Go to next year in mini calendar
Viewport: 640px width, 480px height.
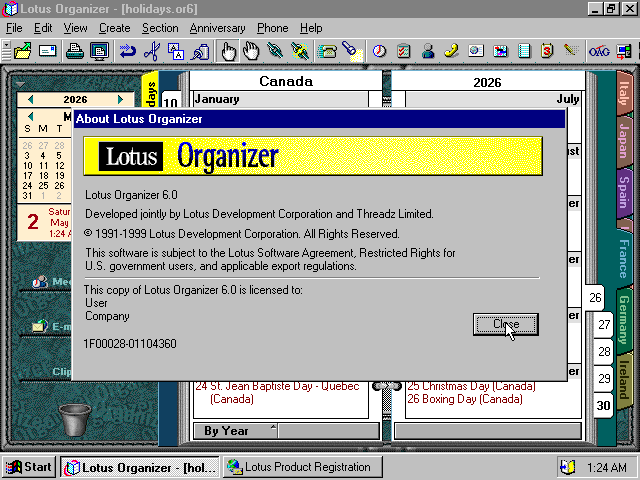[120, 99]
